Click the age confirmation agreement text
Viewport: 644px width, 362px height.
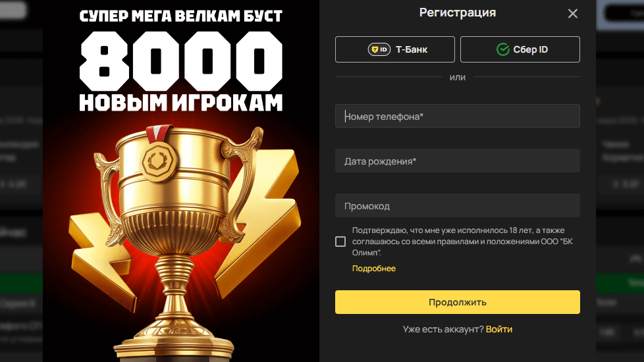pos(462,242)
